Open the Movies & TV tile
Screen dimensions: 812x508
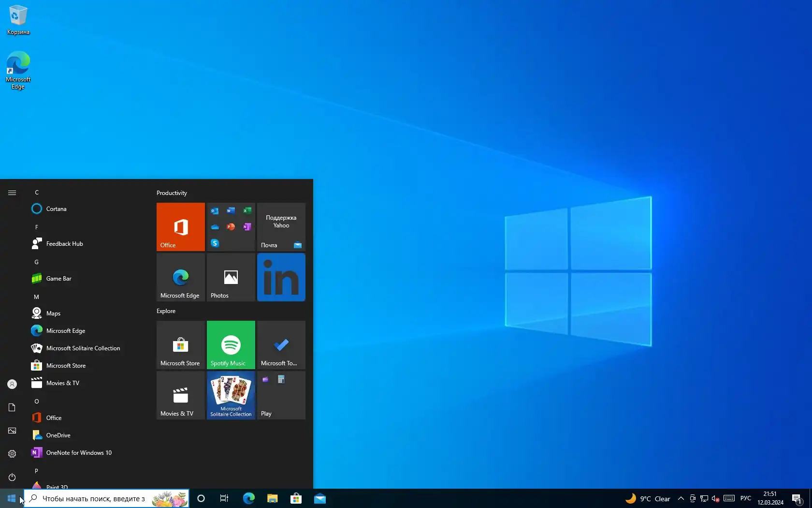(181, 395)
